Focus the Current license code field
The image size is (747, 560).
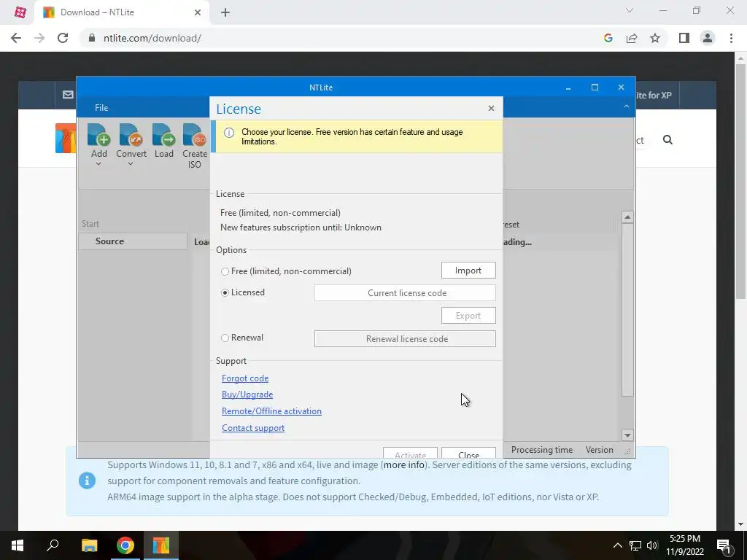point(405,293)
